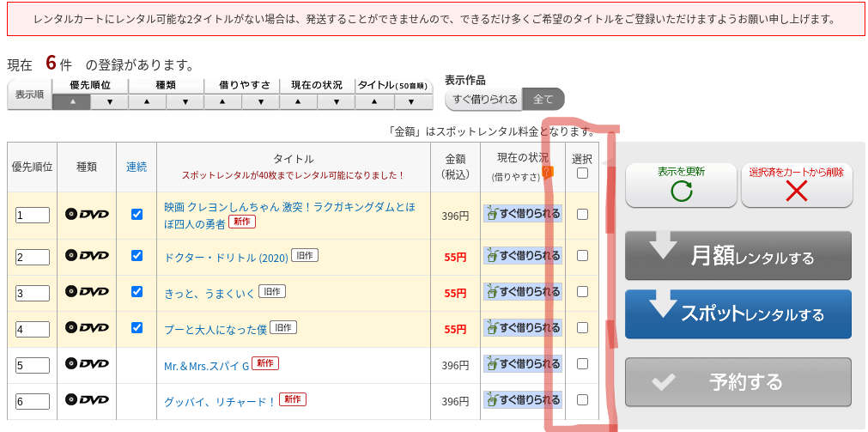Click すぐ借りられる status for ドクター・ドリトル
868x432 pixels.
pos(523,255)
